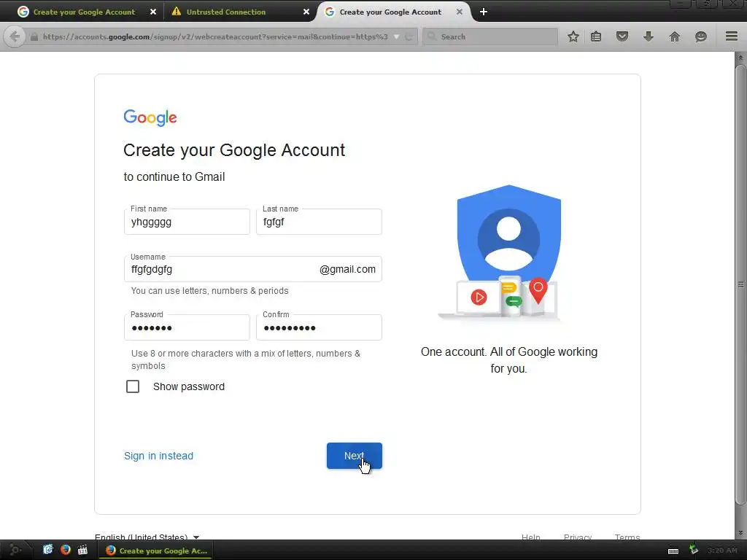Viewport: 747px width, 560px height.
Task: Click the Firefox Search box
Action: point(490,36)
